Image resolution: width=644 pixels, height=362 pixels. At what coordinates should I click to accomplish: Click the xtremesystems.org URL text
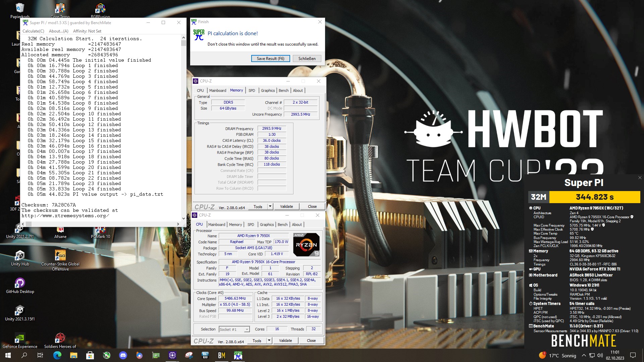[65, 216]
